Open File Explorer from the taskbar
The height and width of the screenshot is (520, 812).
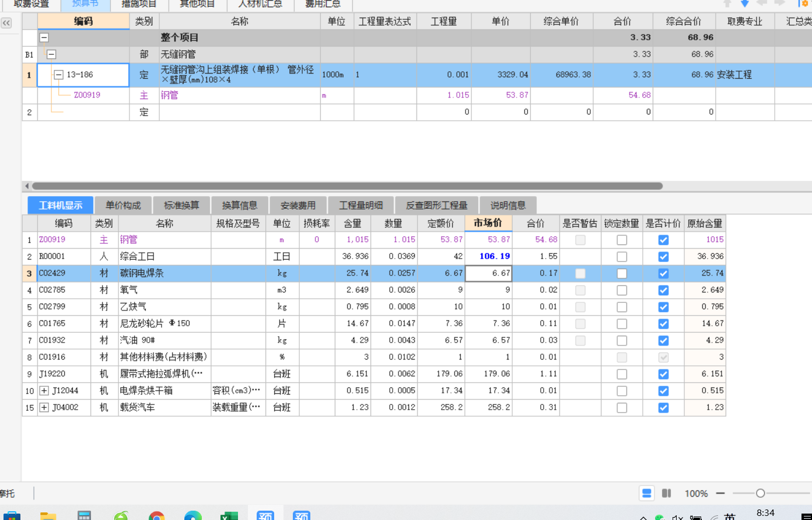pyautogui.click(x=48, y=516)
